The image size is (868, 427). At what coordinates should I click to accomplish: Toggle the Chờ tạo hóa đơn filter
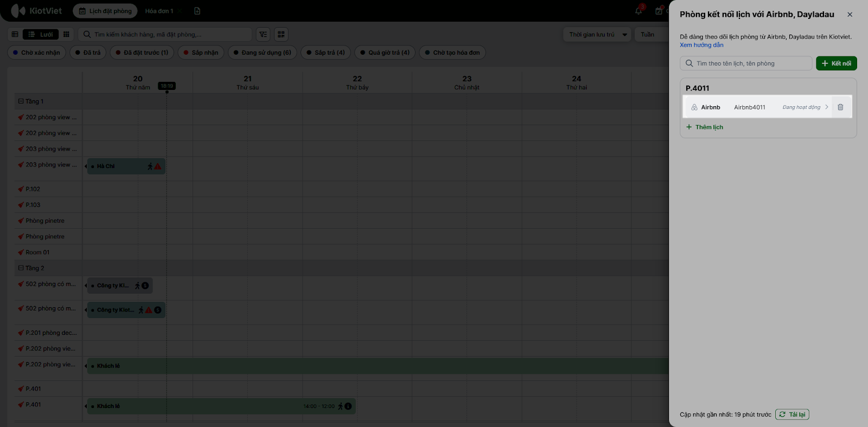coord(452,53)
